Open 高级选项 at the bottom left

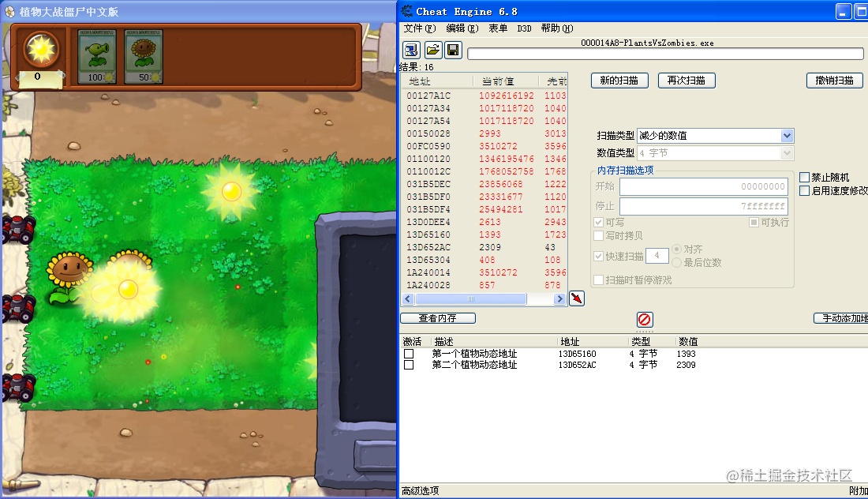click(x=420, y=490)
